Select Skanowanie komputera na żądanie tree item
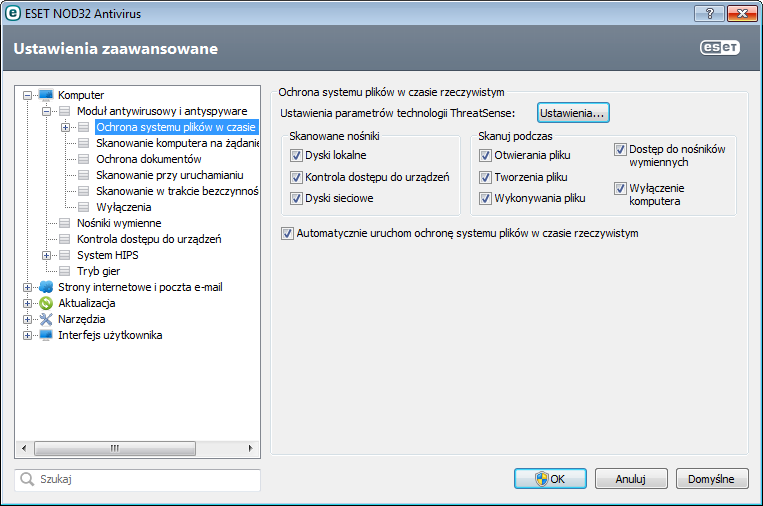Image resolution: width=763 pixels, height=506 pixels. click(177, 143)
